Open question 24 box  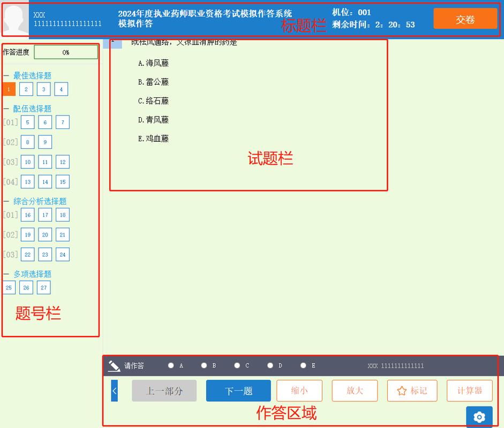point(63,255)
